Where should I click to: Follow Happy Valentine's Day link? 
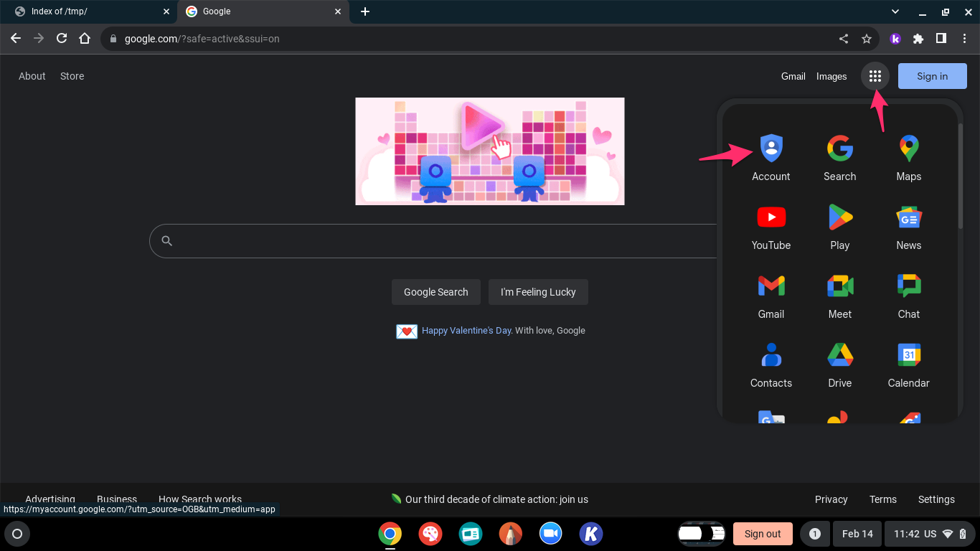[466, 331]
